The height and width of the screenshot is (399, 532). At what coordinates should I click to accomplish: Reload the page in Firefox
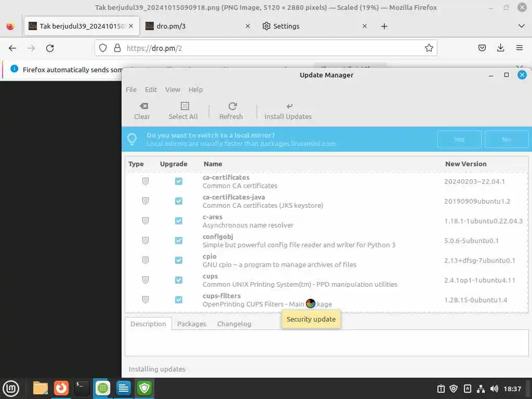coord(50,48)
